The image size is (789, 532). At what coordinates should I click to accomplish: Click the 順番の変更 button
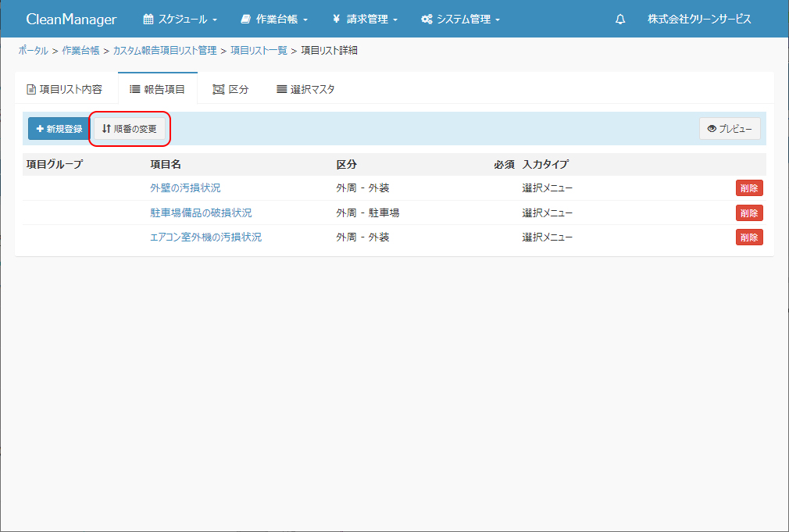130,129
